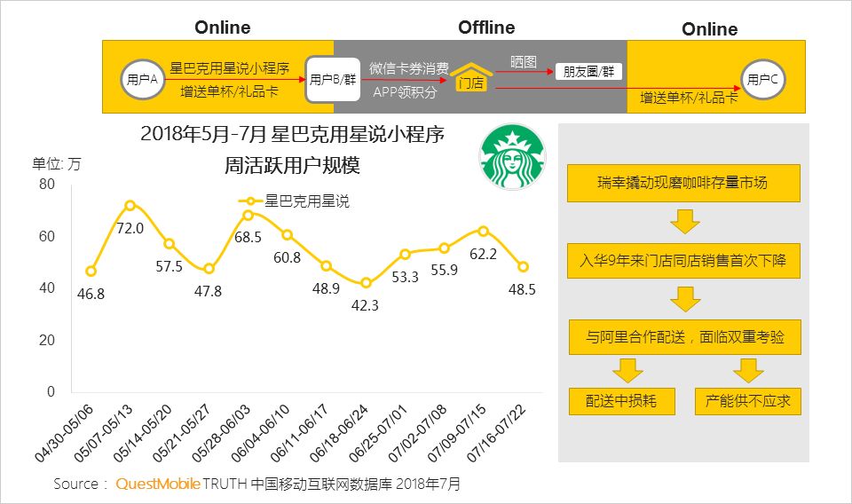Click the data point labeled 55.9
852x504 pixels.
444,248
